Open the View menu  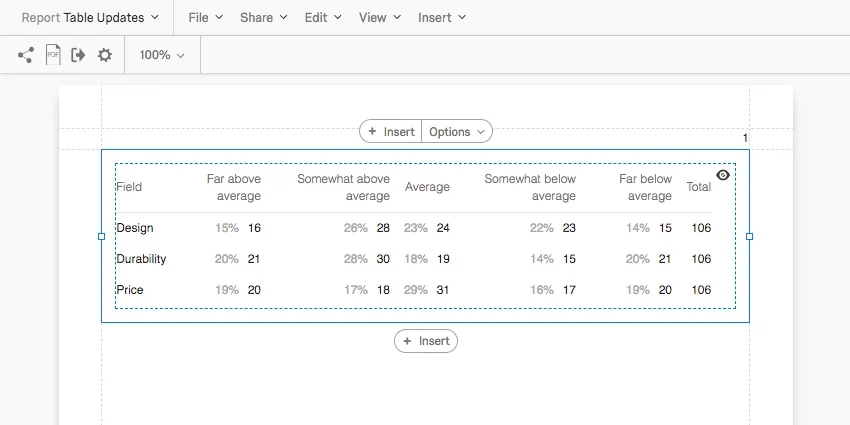[x=379, y=17]
